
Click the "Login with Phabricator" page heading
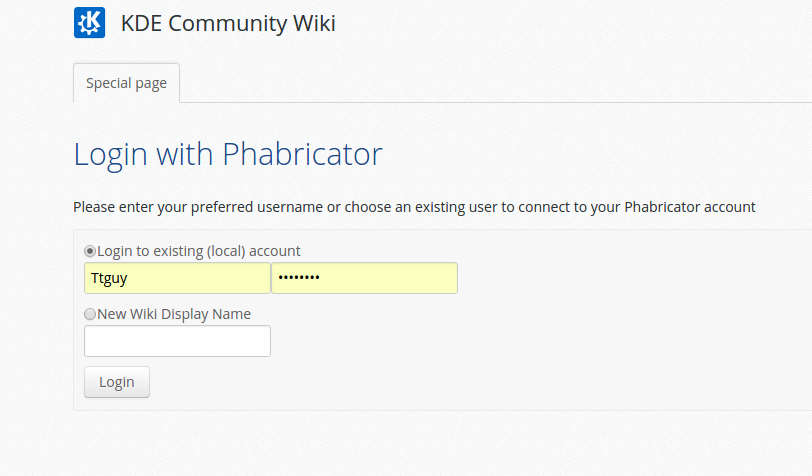tap(228, 154)
